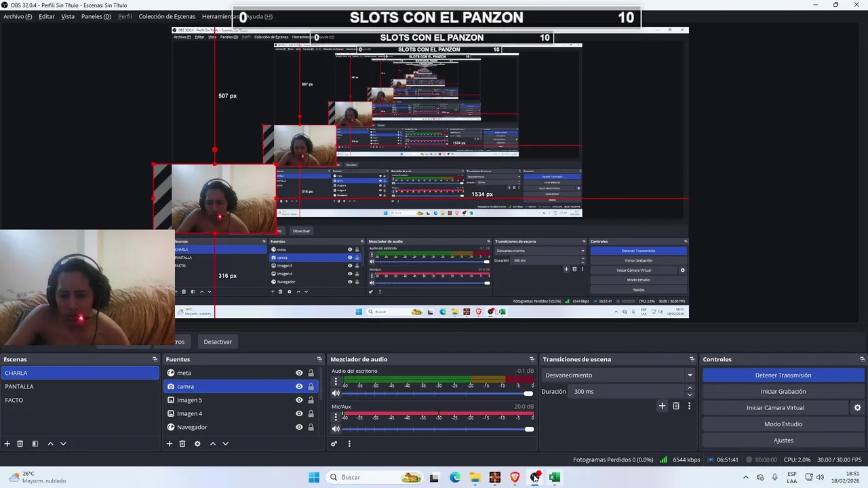The image size is (868, 488).
Task: Open the Archivo menu
Action: coord(18,16)
